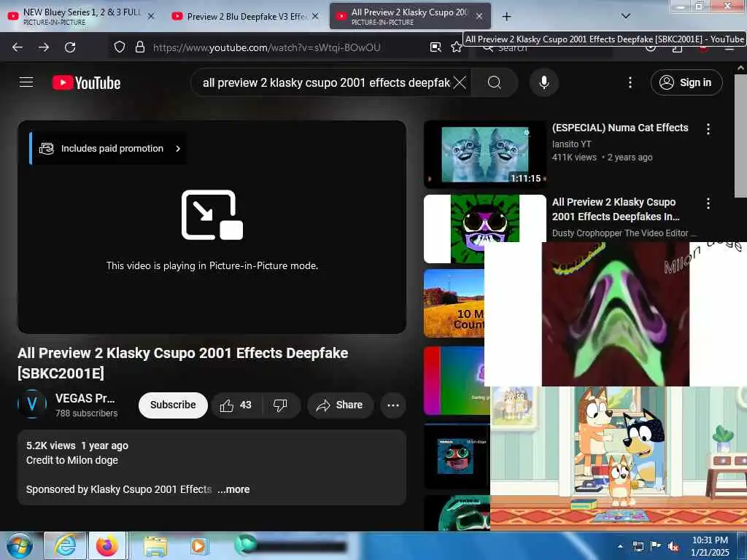Open (ESPECIAL) Numa Cat Effects title
Image resolution: width=747 pixels, height=560 pixels.
[620, 128]
